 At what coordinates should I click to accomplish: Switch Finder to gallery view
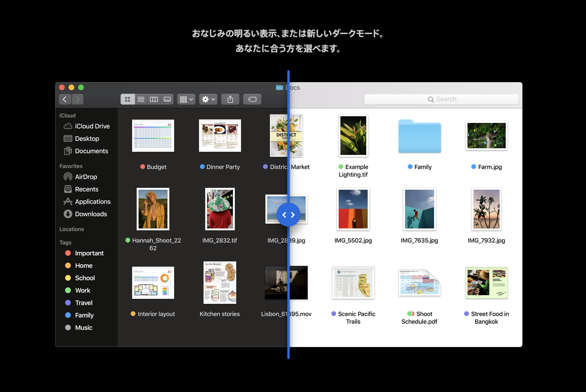[x=167, y=99]
